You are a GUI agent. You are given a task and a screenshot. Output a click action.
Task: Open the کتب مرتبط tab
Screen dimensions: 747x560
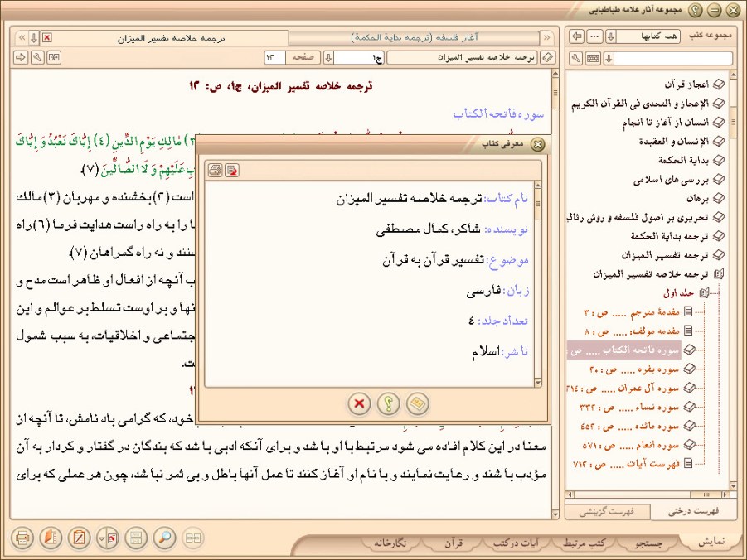tap(585, 543)
